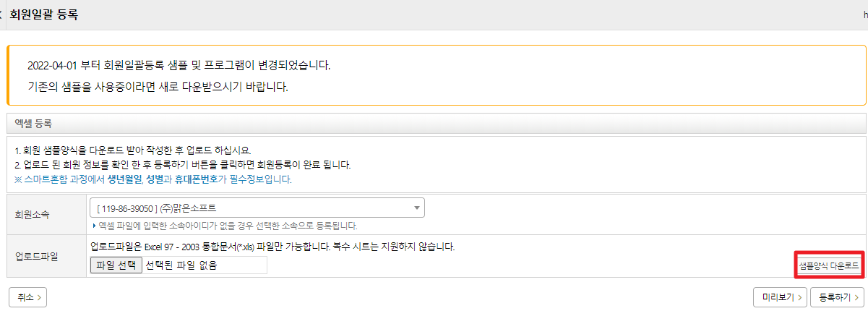Image resolution: width=868 pixels, height=324 pixels.
Task: Click the 회원소속 dropdown arrow
Action: [417, 208]
